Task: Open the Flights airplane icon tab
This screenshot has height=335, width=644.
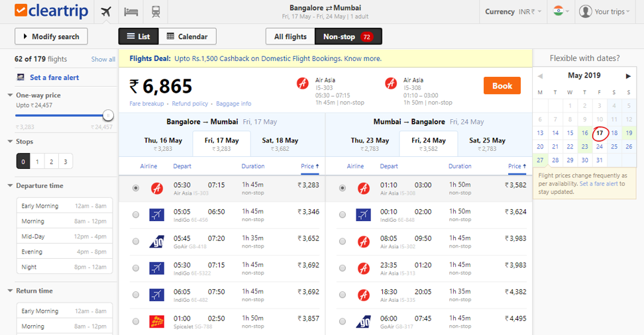Action: (x=106, y=11)
